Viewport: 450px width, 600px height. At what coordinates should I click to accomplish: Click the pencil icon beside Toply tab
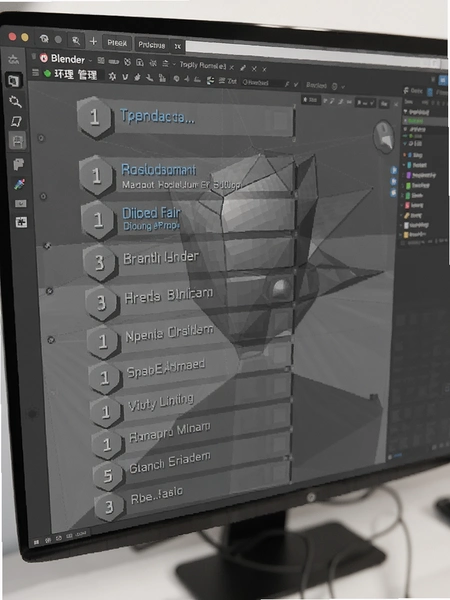(x=243, y=68)
